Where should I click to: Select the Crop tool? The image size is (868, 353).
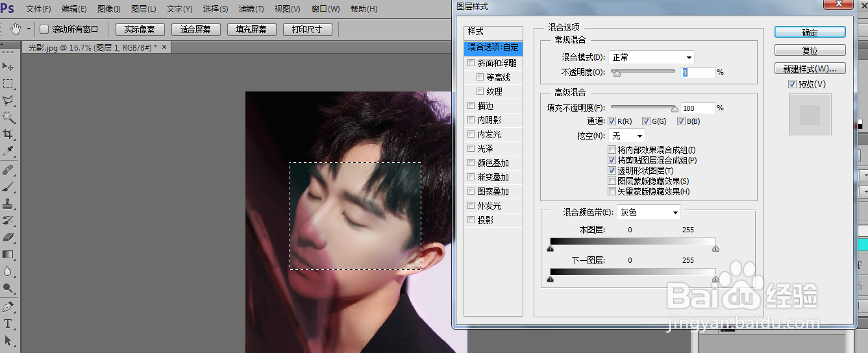[8, 134]
